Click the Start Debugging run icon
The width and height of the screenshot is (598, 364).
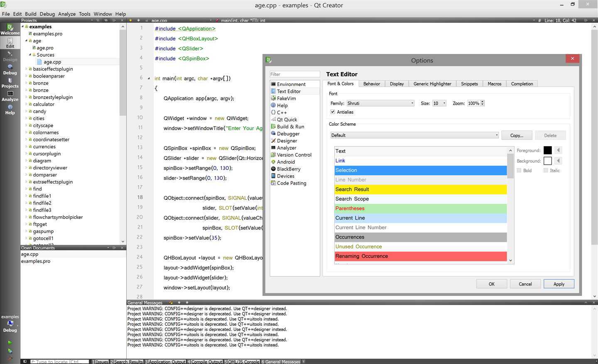pos(10,351)
